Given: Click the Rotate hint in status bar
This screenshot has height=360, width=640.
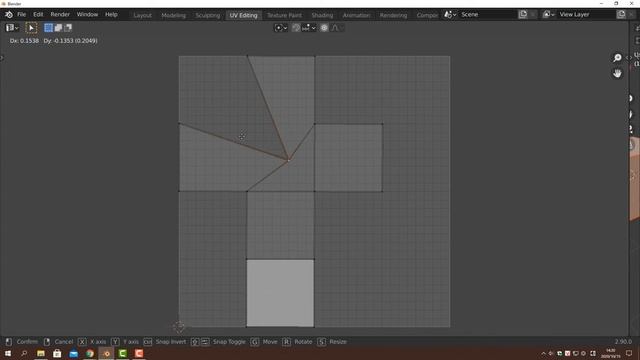Looking at the screenshot, I should click(297, 342).
